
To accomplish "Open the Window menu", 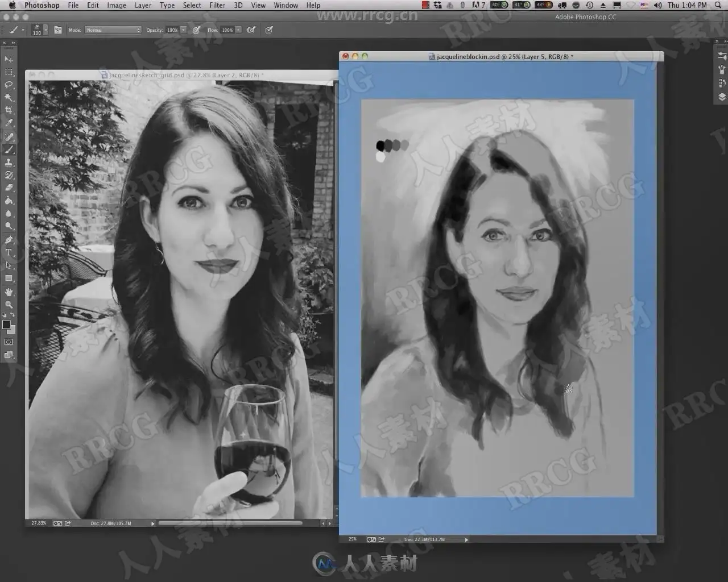I will point(286,5).
